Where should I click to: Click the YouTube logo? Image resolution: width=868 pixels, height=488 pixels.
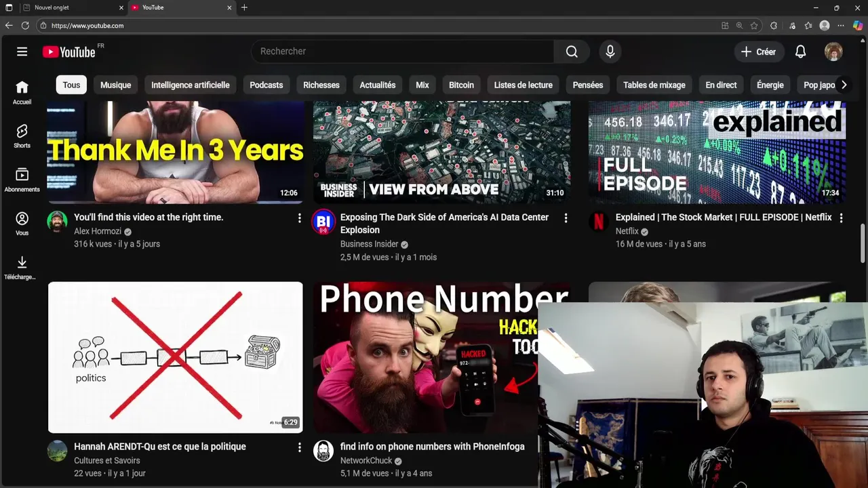69,52
